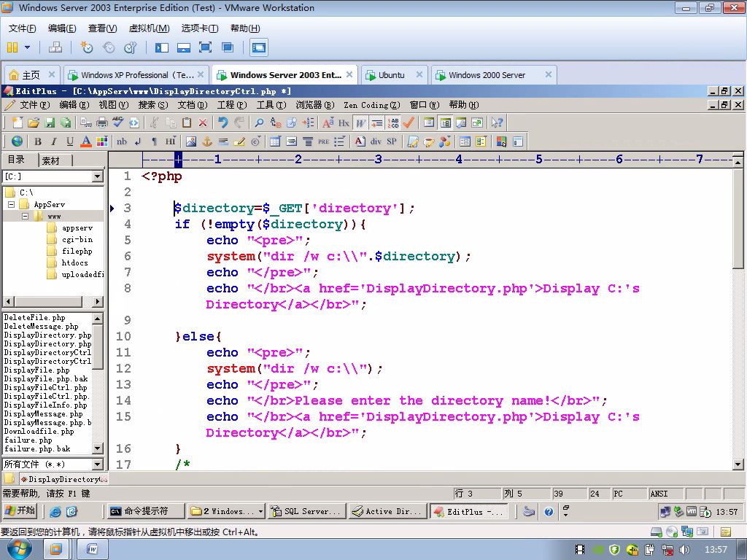Viewport: 747px width, 560px height.
Task: Select DeleteMessage.php in file list
Action: 41,326
